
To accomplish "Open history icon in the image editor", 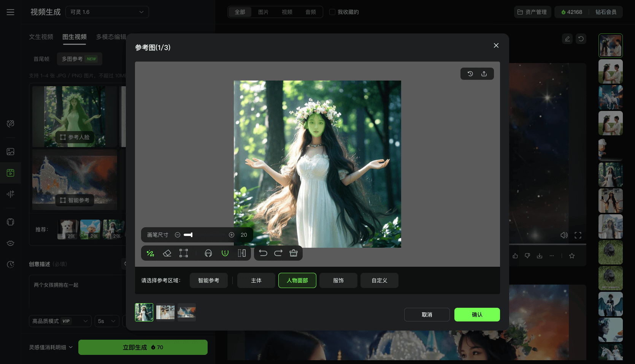I will [x=470, y=74].
